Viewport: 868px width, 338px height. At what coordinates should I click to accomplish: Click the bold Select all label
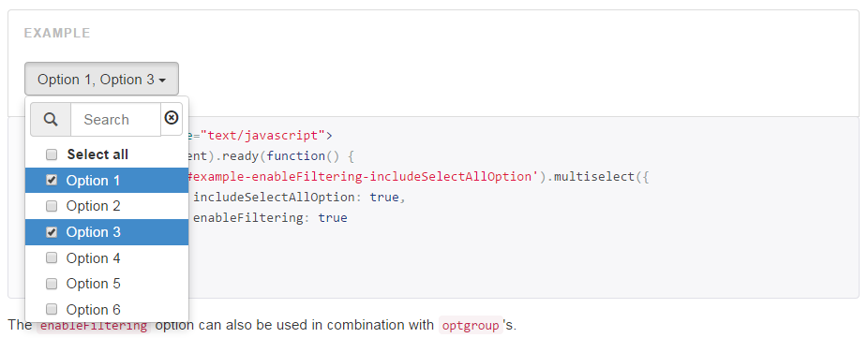pyautogui.click(x=97, y=154)
